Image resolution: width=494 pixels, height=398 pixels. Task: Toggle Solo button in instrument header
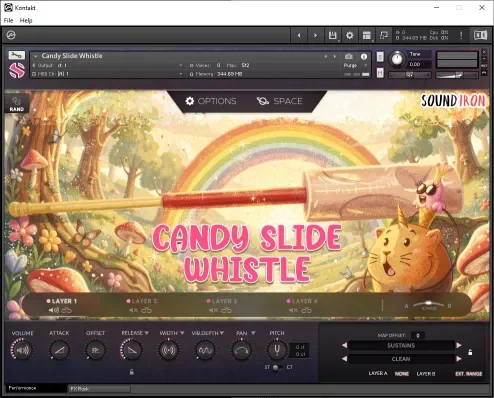point(380,57)
